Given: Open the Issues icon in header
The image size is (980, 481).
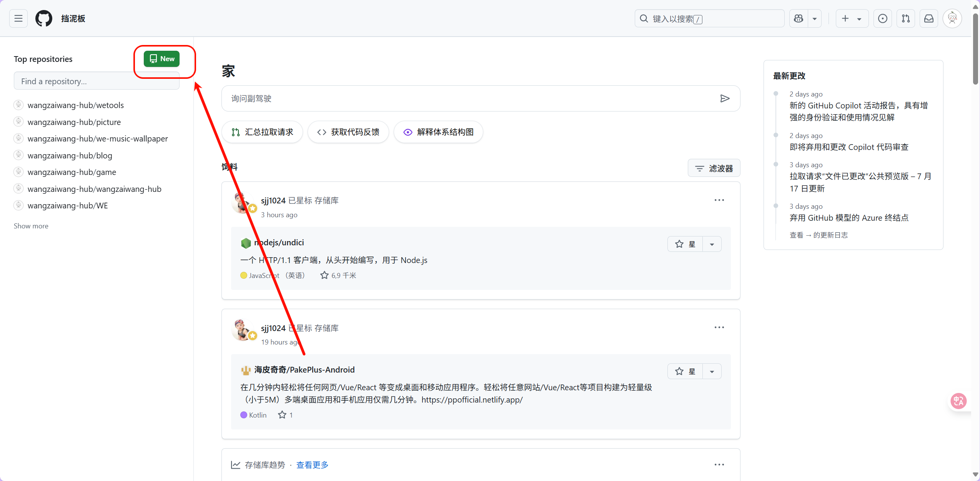Looking at the screenshot, I should pyautogui.click(x=883, y=18).
